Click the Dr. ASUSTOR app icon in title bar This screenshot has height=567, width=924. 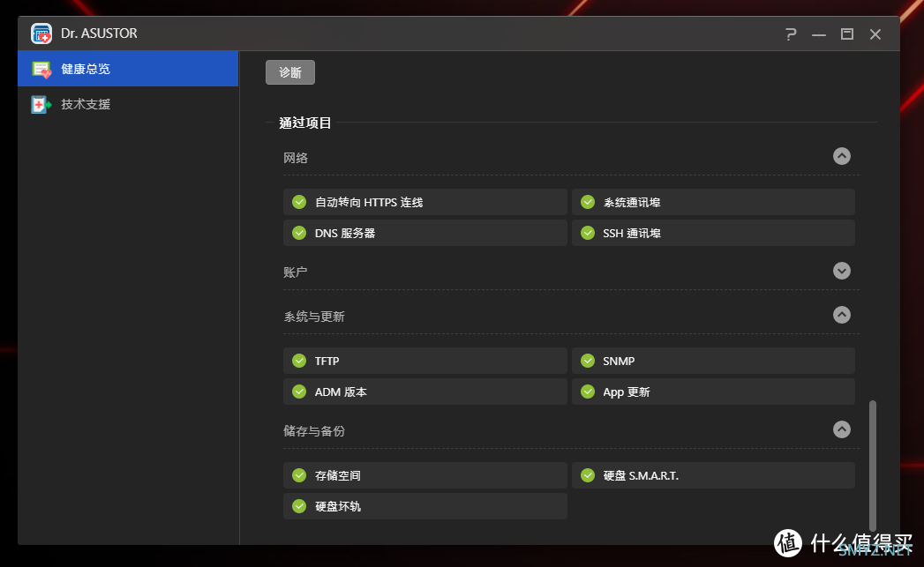point(41,34)
